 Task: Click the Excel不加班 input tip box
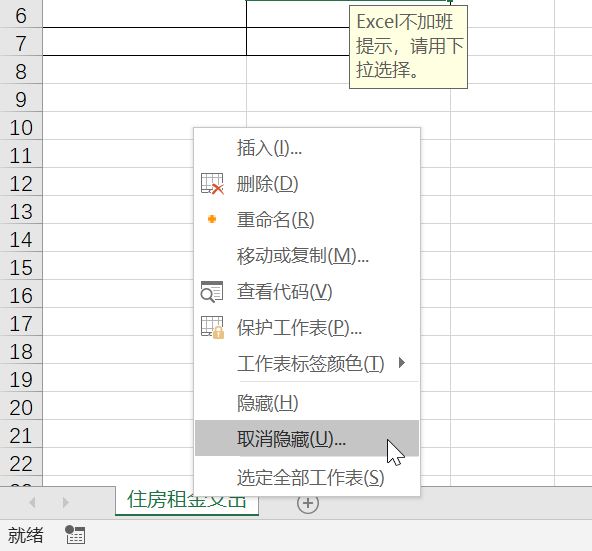(409, 47)
